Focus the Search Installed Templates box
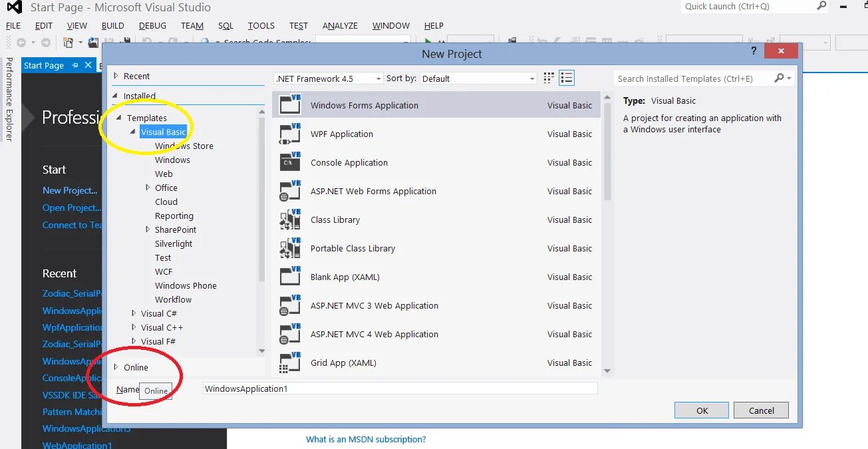868x449 pixels. [x=693, y=78]
